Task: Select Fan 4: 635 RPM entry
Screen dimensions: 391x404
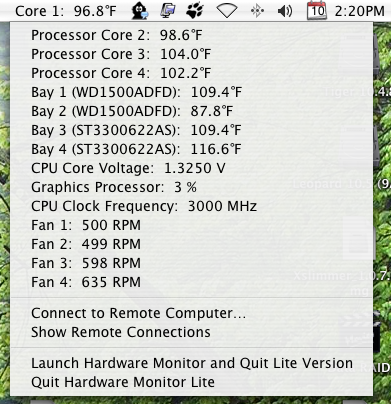Action: [191, 282]
